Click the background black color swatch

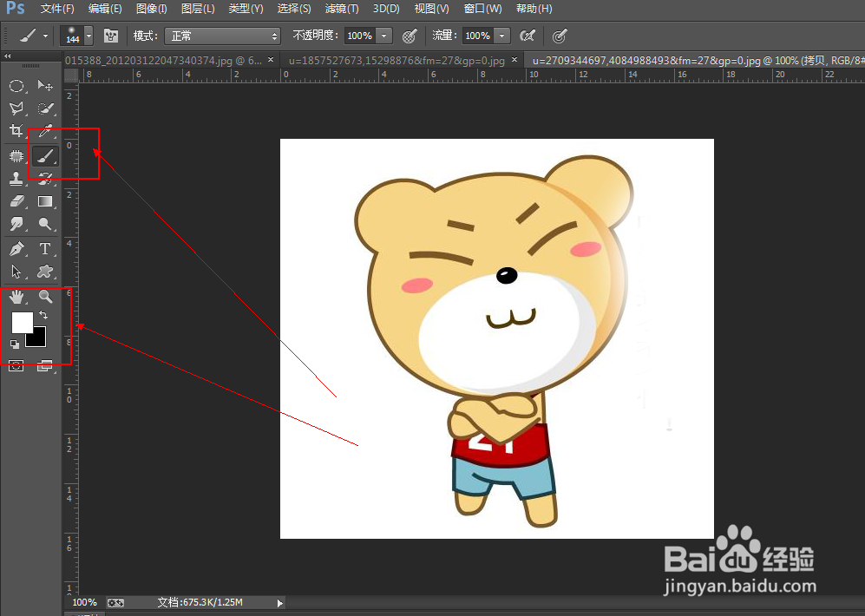coord(37,338)
